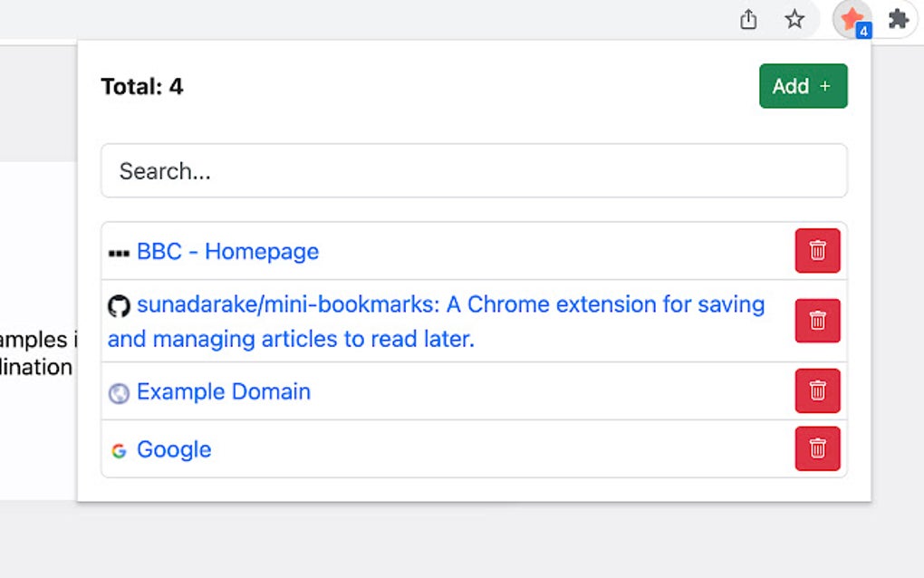Image resolution: width=924 pixels, height=578 pixels.
Task: Bookmark this page with the star outline icon
Action: coord(794,19)
